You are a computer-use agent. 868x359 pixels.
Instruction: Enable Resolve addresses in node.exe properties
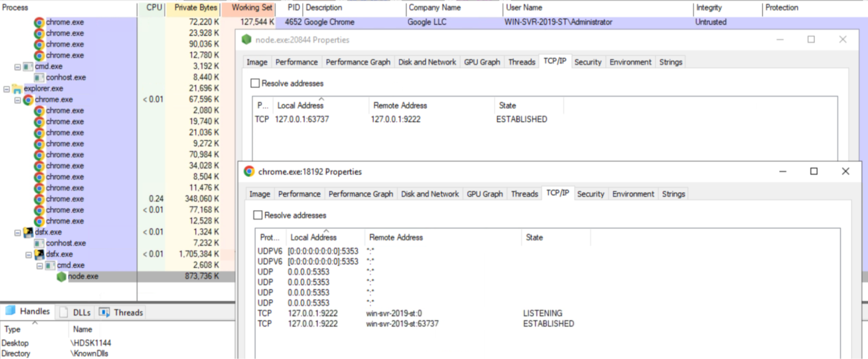click(255, 83)
